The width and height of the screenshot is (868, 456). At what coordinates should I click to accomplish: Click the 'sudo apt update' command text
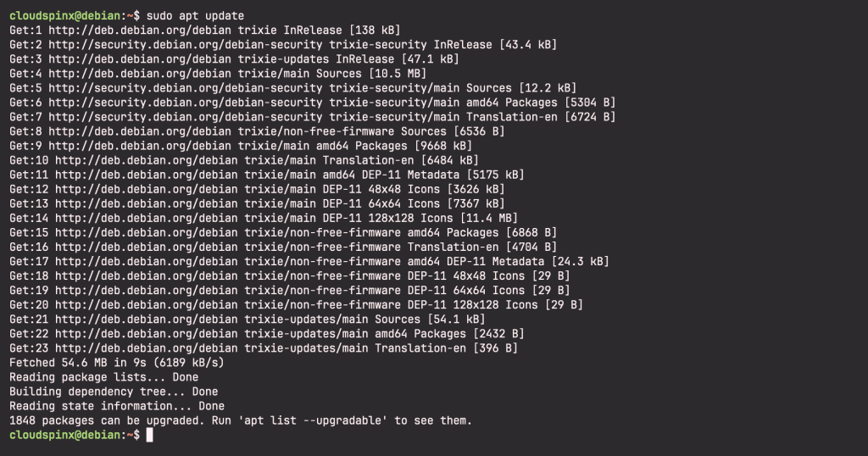tap(195, 16)
